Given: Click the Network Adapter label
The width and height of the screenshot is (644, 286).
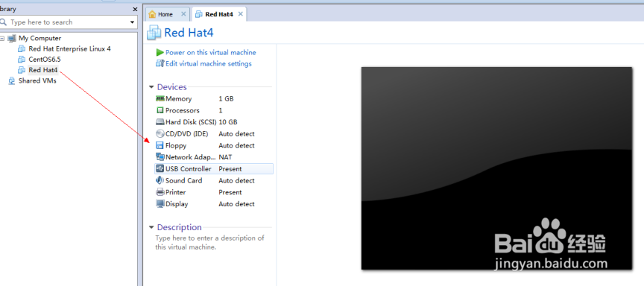Looking at the screenshot, I should coord(191,157).
